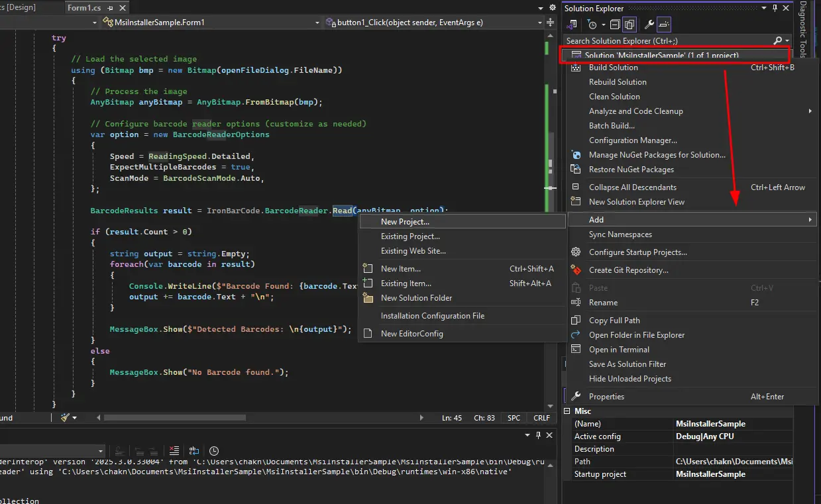This screenshot has height=504, width=821.
Task: Switch views with the Solution Explorer views icon
Action: coord(572,25)
